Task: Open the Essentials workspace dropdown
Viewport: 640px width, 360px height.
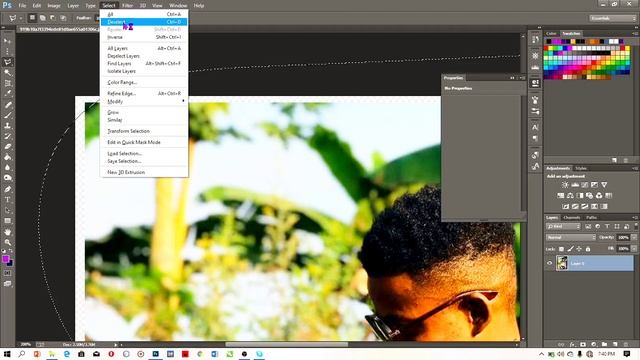Action: click(x=612, y=18)
